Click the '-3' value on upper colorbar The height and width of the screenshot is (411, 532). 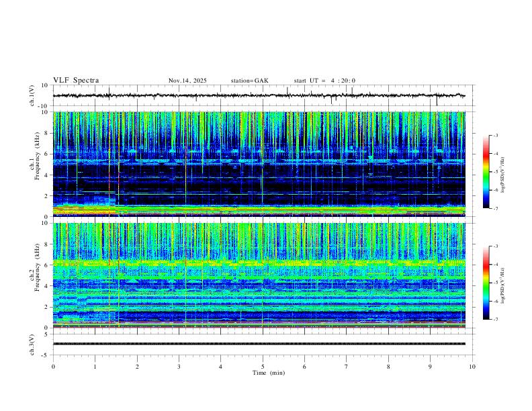point(496,135)
